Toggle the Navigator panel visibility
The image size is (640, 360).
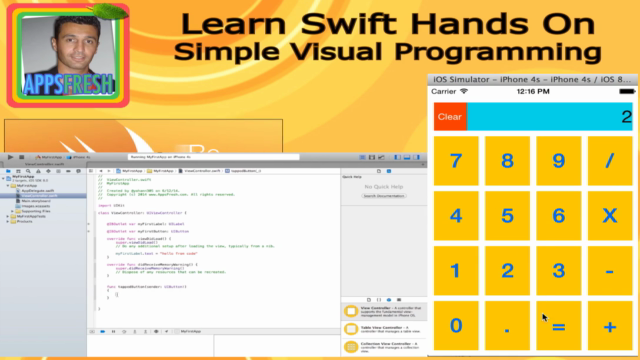coord(398,157)
